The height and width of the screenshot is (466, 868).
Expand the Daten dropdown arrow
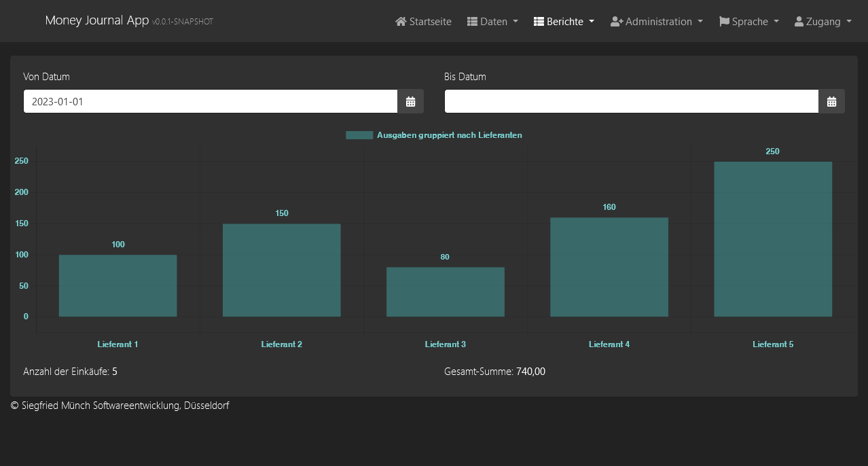tap(516, 22)
